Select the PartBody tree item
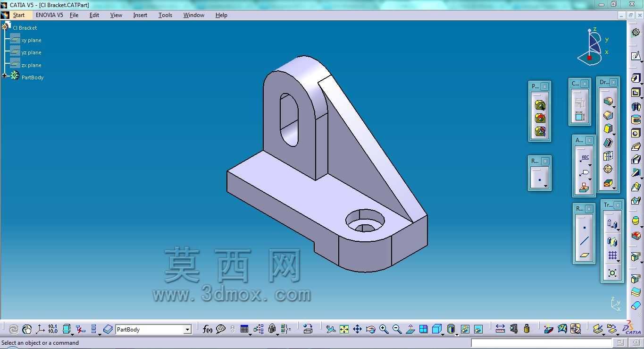This screenshot has height=349, width=644. [33, 77]
